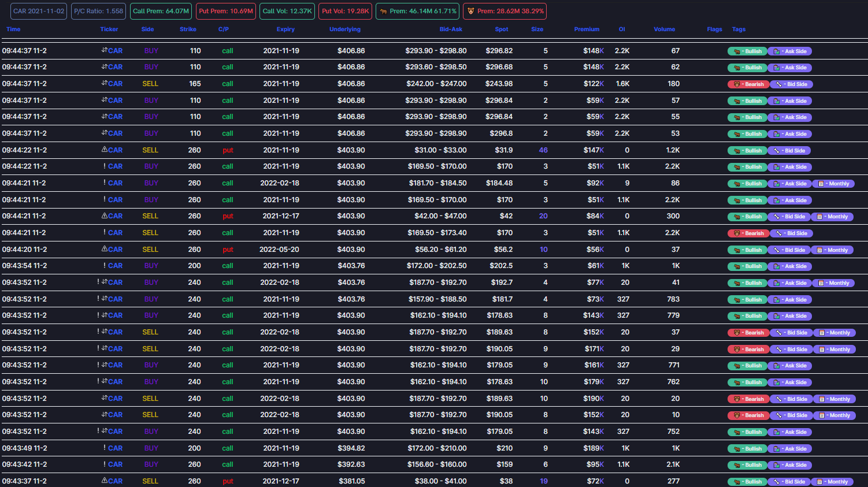Select the sweep arrows icon in the volume 57 row
Screen dimensions: 868x487
[x=105, y=100]
